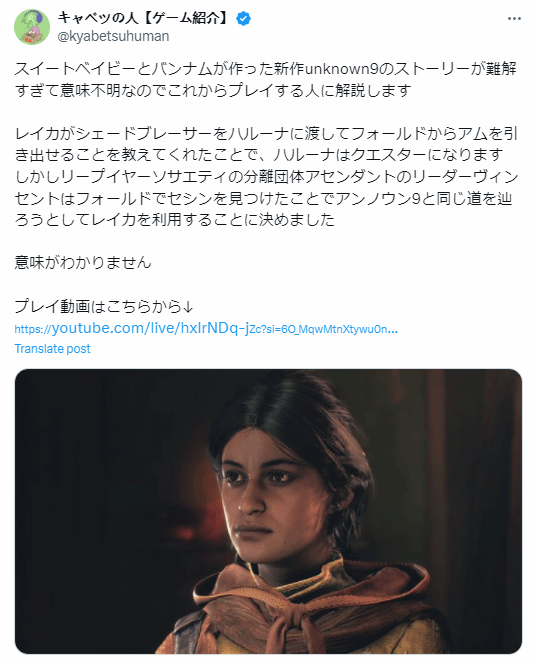Open the attached game character image
The height and width of the screenshot is (662, 537).
click(x=268, y=511)
